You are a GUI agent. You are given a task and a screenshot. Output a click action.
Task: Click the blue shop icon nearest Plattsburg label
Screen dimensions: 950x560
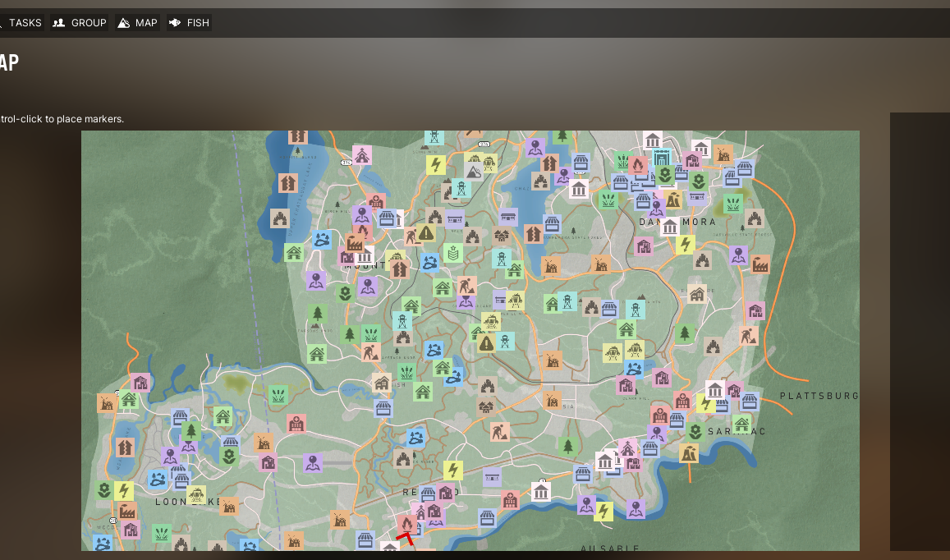tap(750, 402)
